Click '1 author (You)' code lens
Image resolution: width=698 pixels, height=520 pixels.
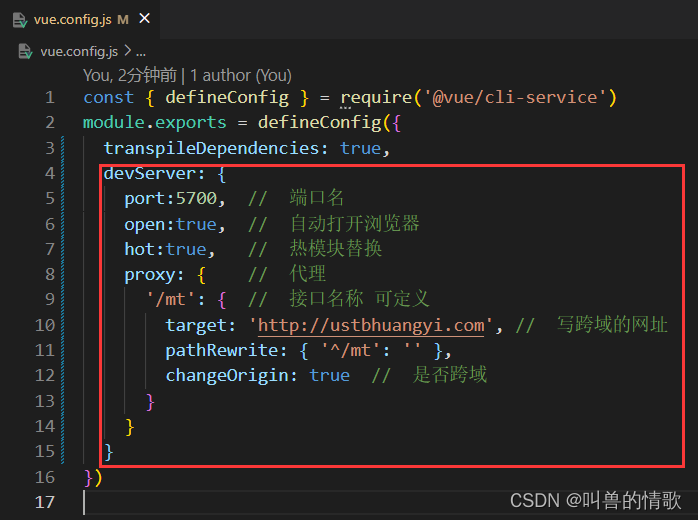tap(241, 75)
